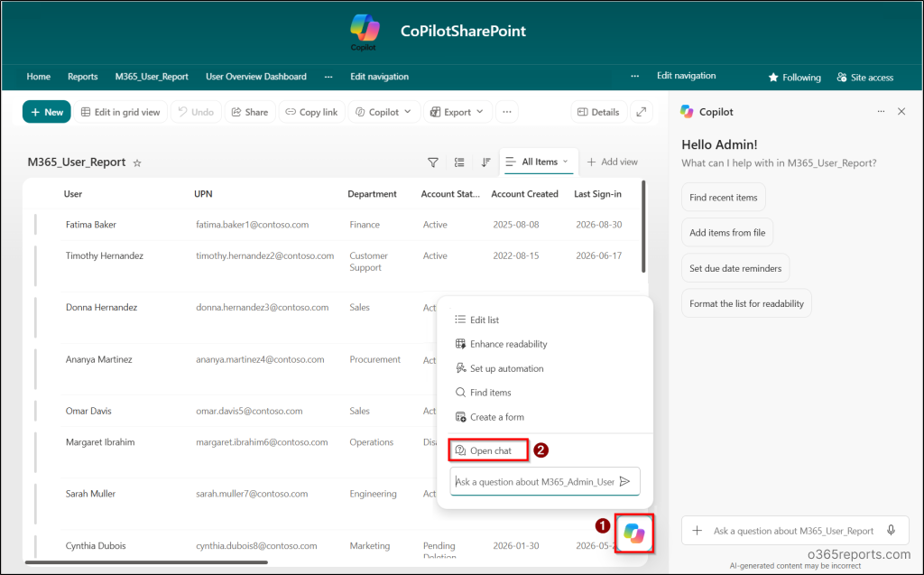Click Add view
Image resolution: width=924 pixels, height=575 pixels.
click(613, 162)
